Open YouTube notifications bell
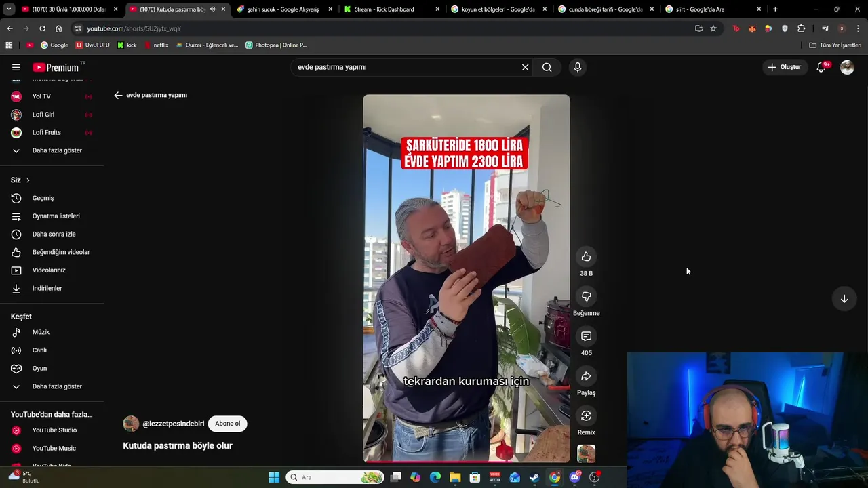868x488 pixels. (821, 67)
